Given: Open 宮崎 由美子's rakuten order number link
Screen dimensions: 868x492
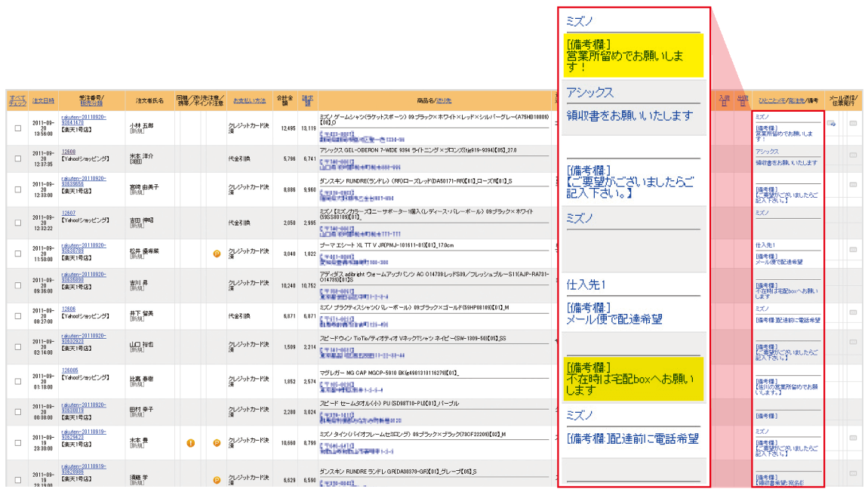Looking at the screenshot, I should pos(83,182).
